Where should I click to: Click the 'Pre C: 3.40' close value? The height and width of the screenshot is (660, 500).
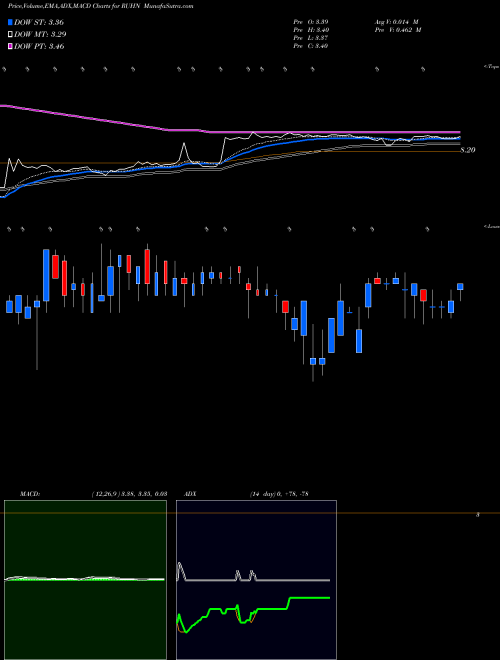tap(311, 46)
